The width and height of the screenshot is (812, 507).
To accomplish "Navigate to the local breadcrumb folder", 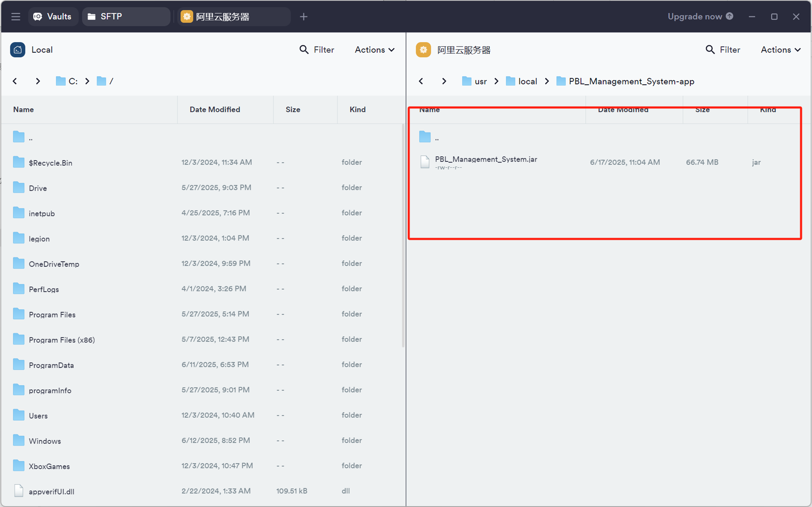I will 527,81.
